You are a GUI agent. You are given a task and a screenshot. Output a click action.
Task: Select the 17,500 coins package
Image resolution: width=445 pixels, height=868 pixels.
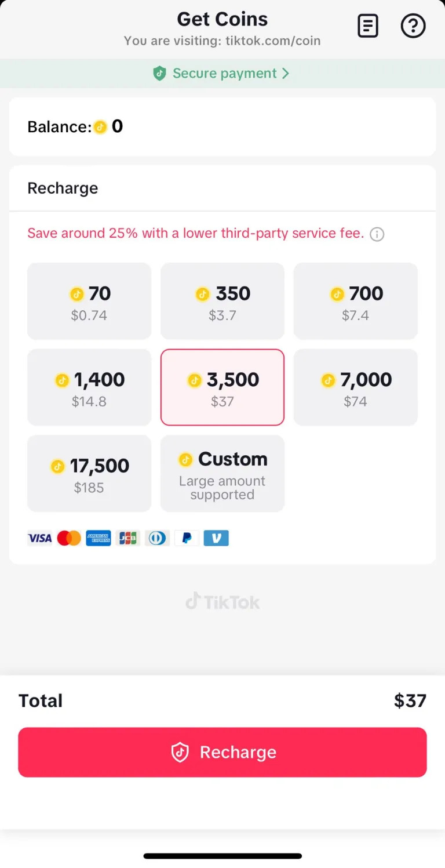[89, 473]
